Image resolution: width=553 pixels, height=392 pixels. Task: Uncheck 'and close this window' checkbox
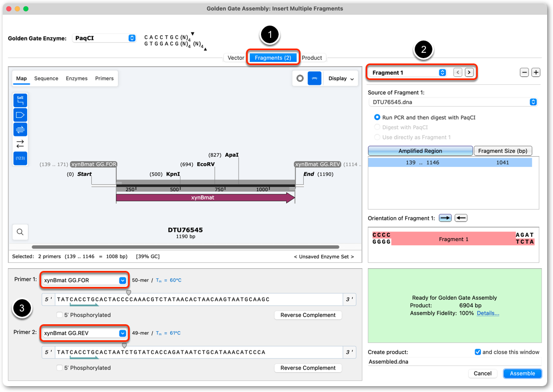[x=478, y=352]
